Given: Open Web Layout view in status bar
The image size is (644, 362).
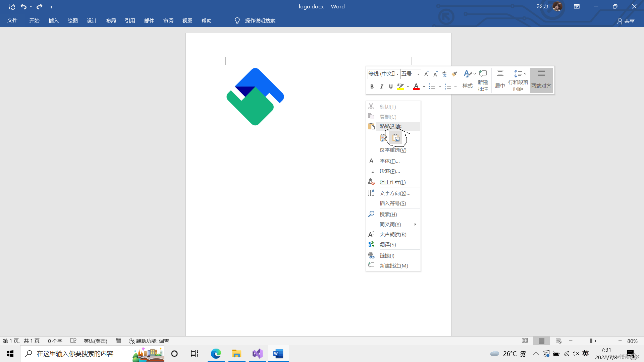Looking at the screenshot, I should tap(558, 341).
